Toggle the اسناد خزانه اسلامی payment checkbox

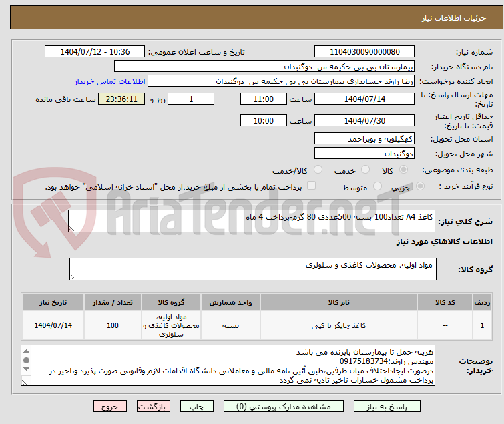click(311, 186)
